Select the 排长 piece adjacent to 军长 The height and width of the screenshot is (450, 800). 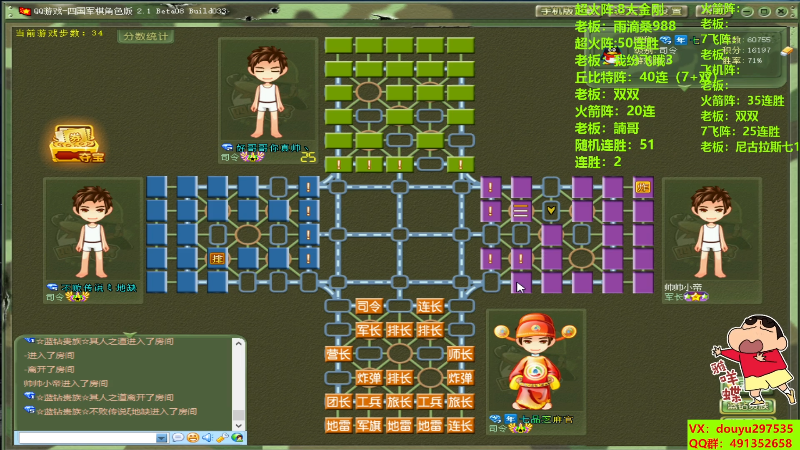pyautogui.click(x=399, y=330)
